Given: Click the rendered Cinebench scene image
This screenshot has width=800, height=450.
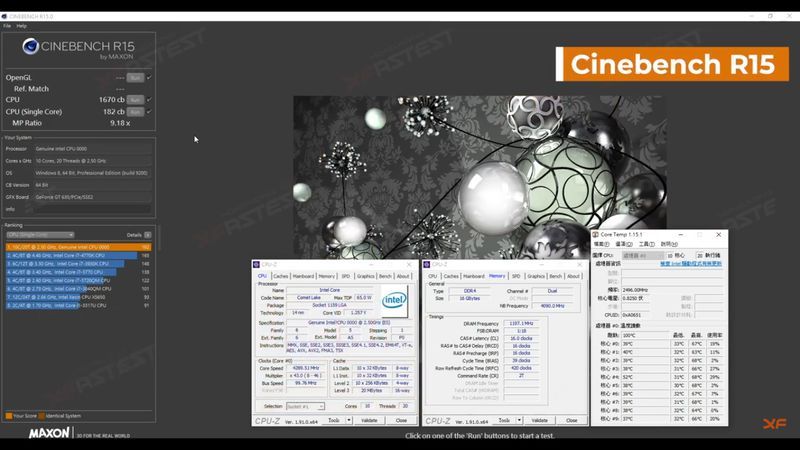Looking at the screenshot, I should tap(480, 178).
